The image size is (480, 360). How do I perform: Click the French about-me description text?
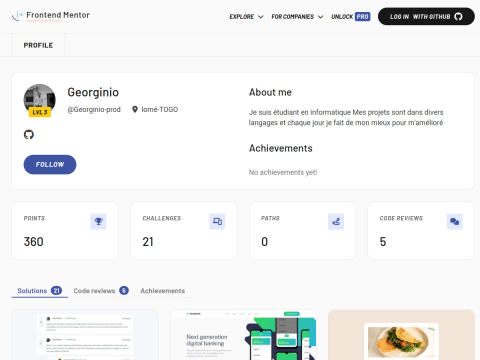(346, 117)
